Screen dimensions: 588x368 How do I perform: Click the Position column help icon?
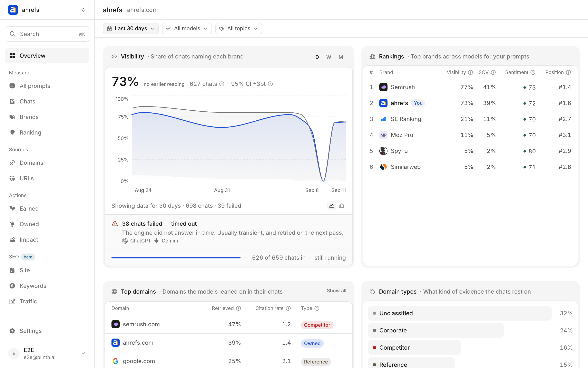tap(568, 72)
